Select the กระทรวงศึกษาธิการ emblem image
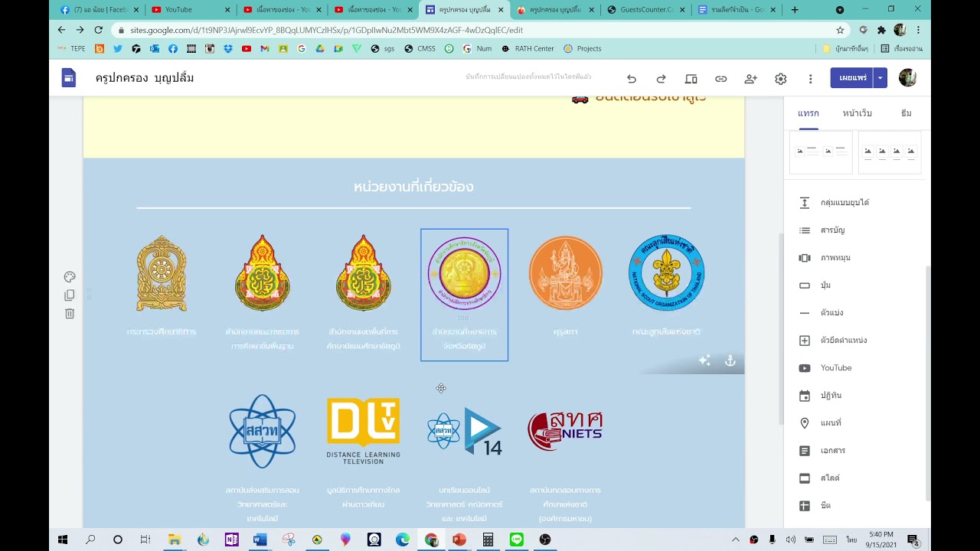The image size is (980, 551). click(162, 273)
